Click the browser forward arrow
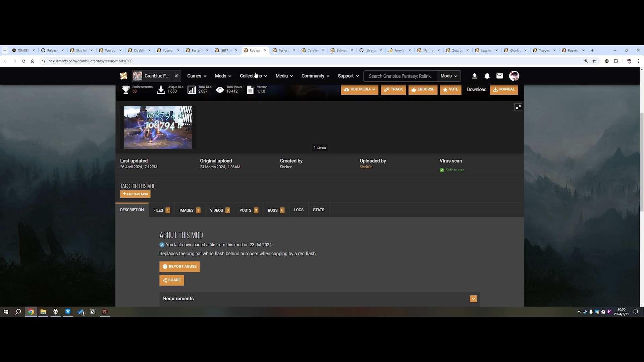 click(14, 61)
